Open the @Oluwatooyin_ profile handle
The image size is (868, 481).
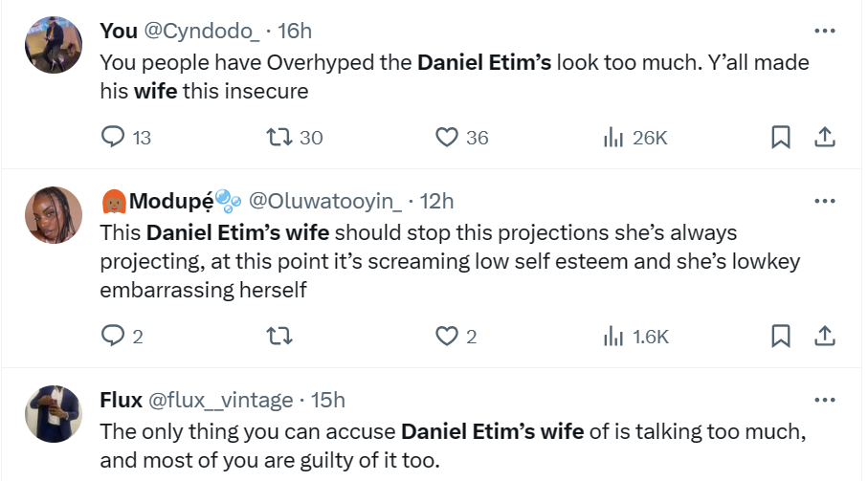(x=324, y=201)
